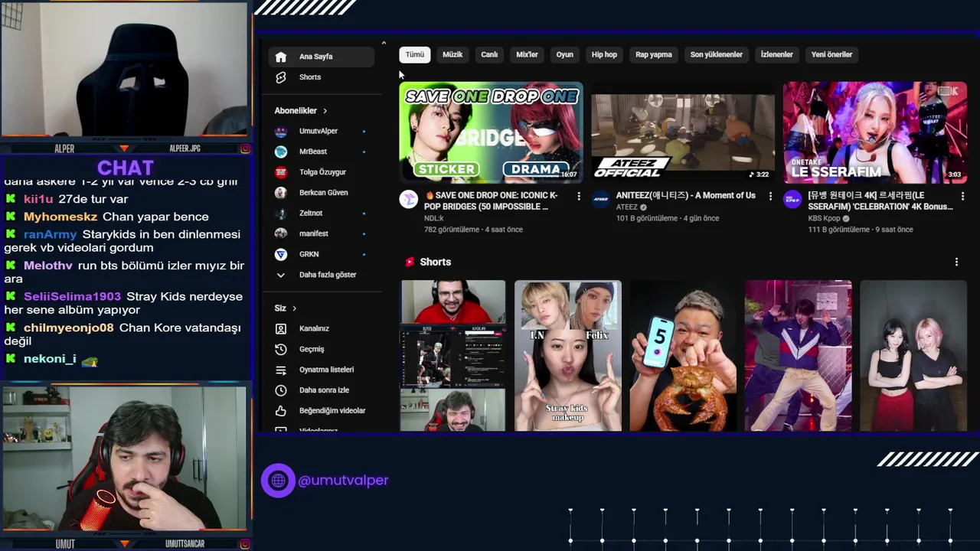Open manifest channel avatar
This screenshot has width=980, height=551.
click(281, 233)
